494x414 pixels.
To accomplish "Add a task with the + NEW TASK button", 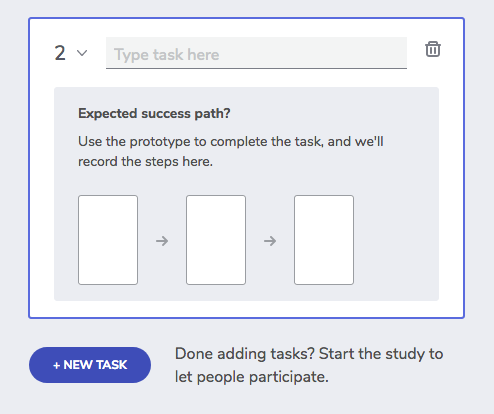I will tap(90, 365).
